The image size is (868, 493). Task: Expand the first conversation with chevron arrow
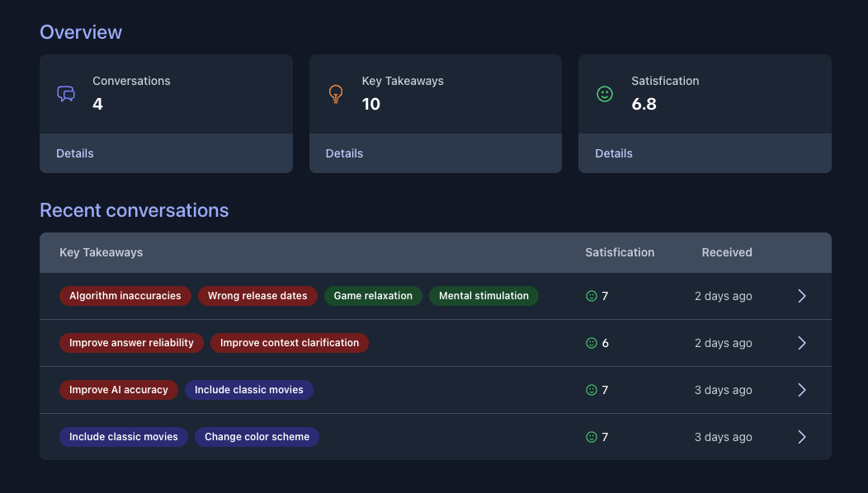coord(801,296)
